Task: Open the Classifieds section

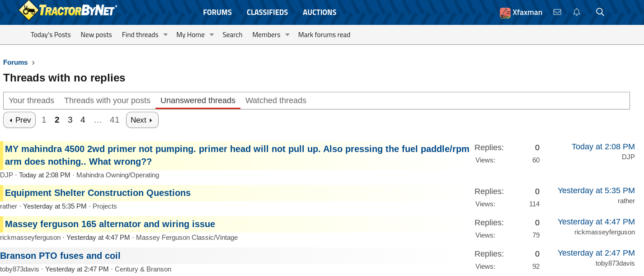Action: pyautogui.click(x=267, y=12)
